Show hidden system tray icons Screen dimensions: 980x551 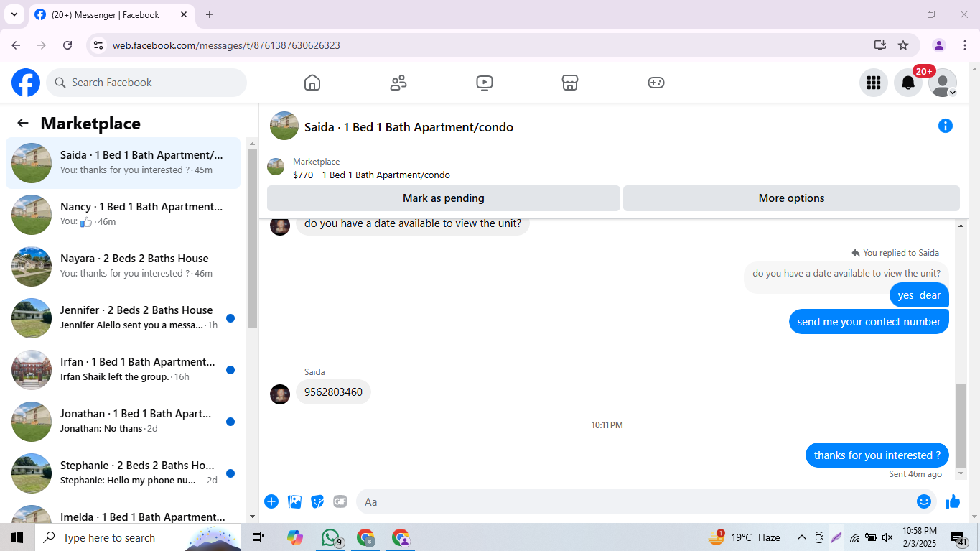click(802, 537)
